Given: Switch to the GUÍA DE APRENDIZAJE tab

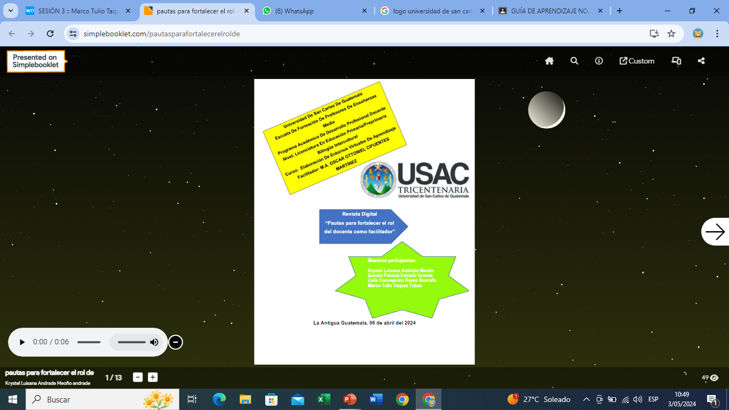Looking at the screenshot, I should (x=550, y=11).
